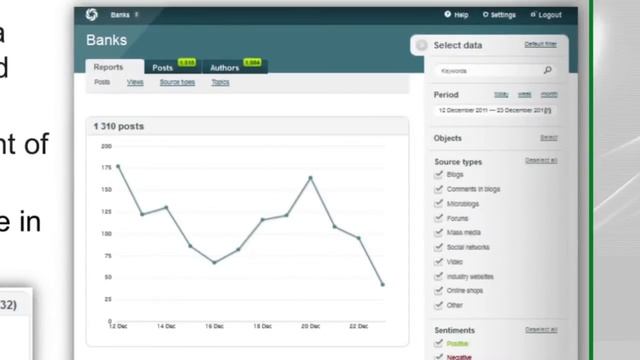
Task: Set period to week
Action: point(524,95)
